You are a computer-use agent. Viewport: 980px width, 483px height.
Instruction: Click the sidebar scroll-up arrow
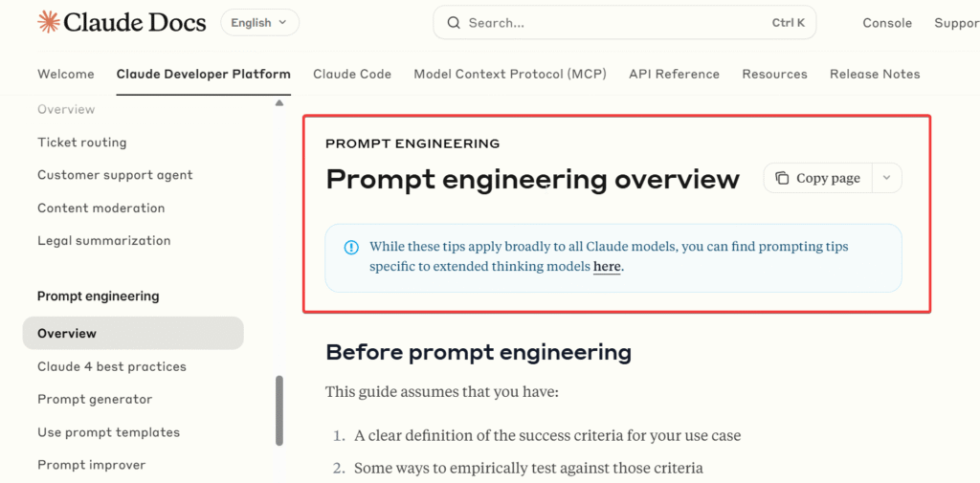(x=278, y=102)
